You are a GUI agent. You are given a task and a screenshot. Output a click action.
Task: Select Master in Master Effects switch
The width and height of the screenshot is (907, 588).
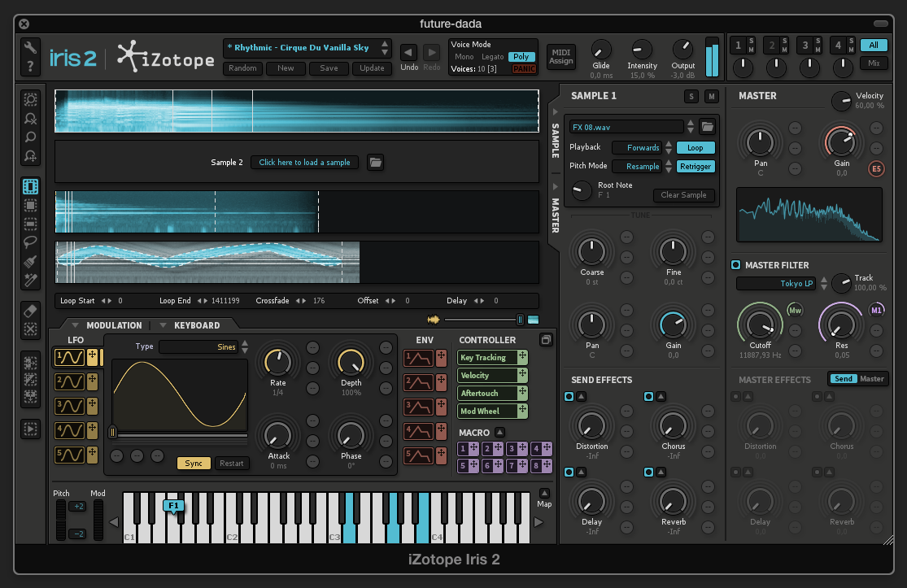[x=872, y=379]
